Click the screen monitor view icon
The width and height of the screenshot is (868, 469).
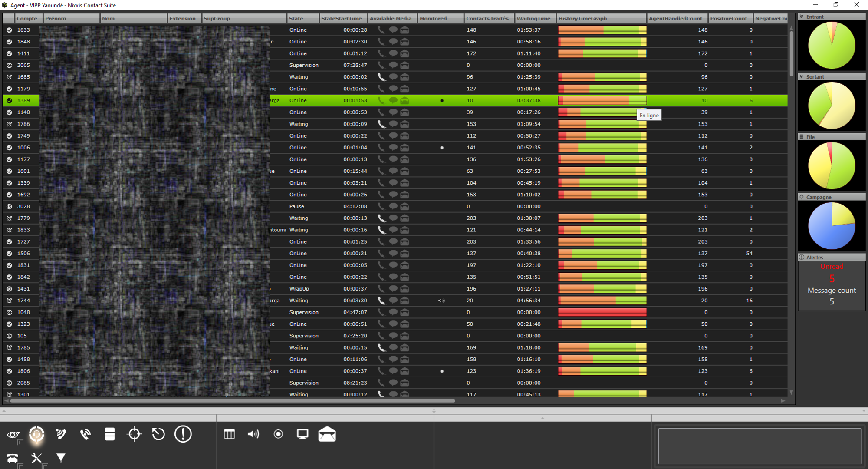(x=302, y=434)
